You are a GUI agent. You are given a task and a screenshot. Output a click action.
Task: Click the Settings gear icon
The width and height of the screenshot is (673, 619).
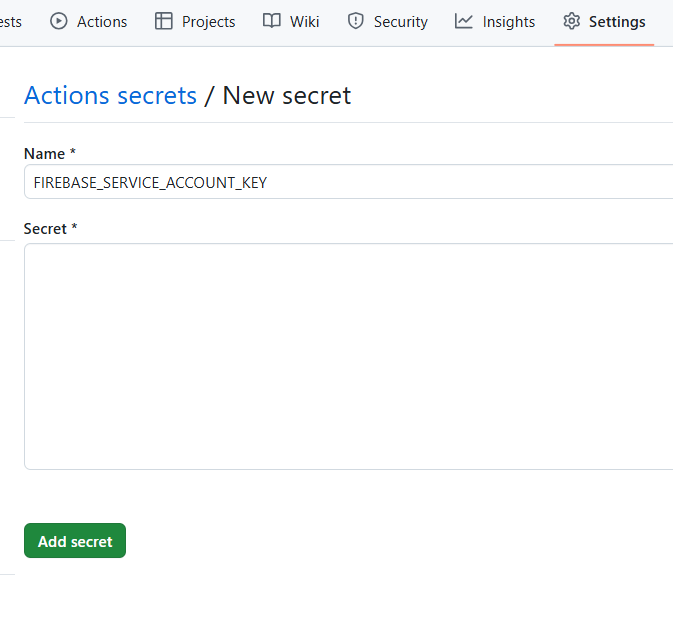click(571, 21)
